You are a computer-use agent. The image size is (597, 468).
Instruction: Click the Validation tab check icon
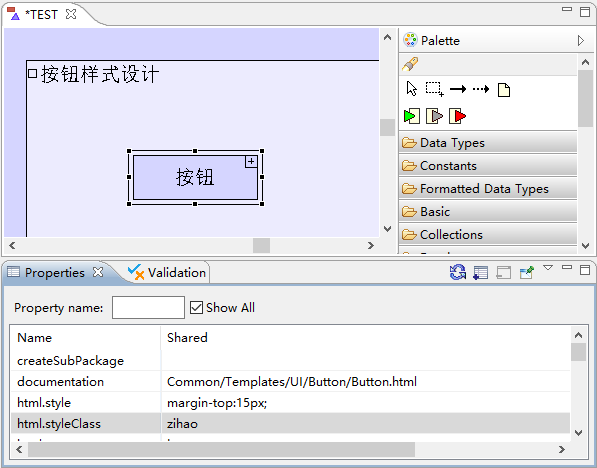click(136, 272)
